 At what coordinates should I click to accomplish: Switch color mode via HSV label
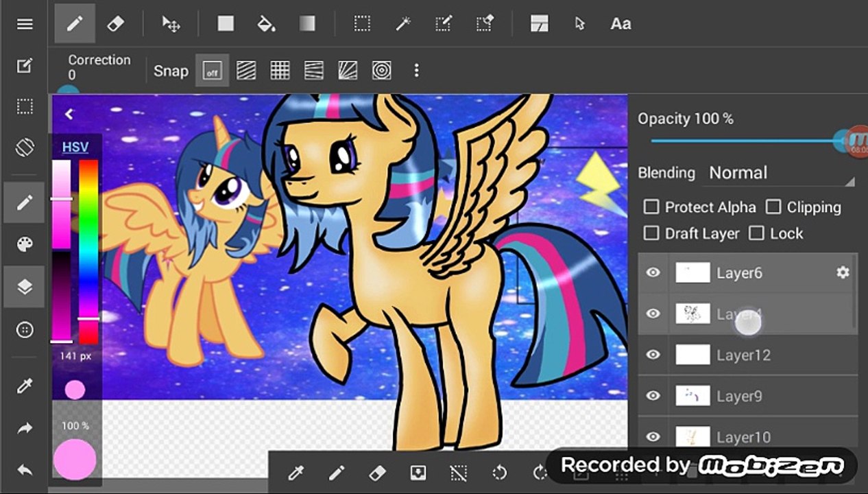coord(75,147)
